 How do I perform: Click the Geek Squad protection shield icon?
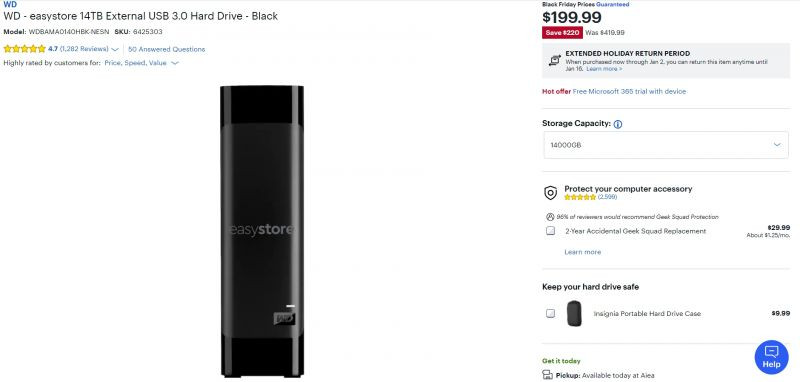[x=550, y=193]
